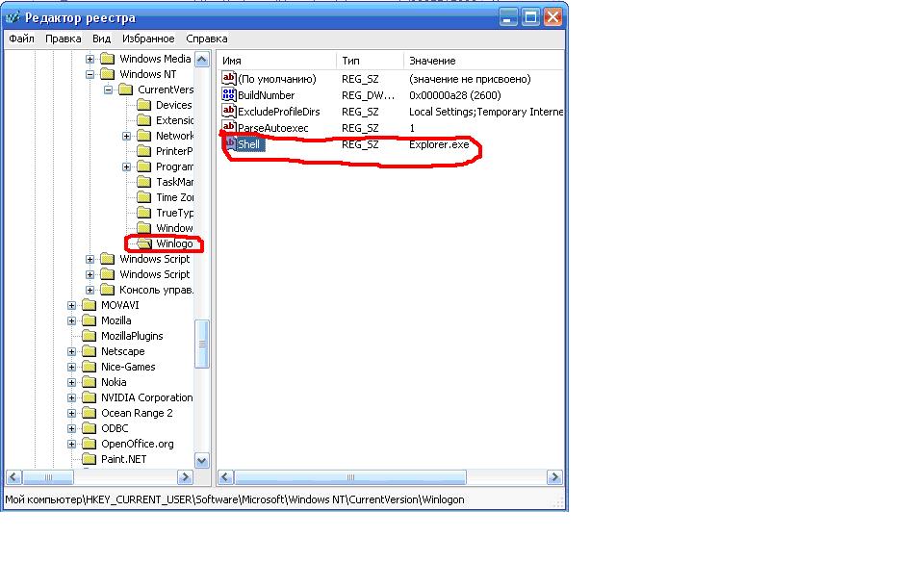
Task: Click the MozillaPlugins folder icon
Action: click(89, 336)
